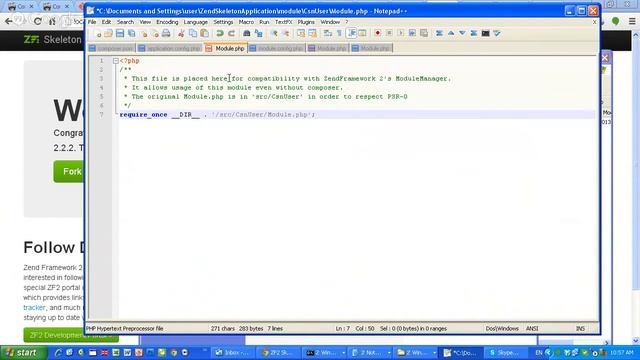Image resolution: width=640 pixels, height=360 pixels.
Task: Open file using the folder toolbar icon
Action: coord(108,33)
